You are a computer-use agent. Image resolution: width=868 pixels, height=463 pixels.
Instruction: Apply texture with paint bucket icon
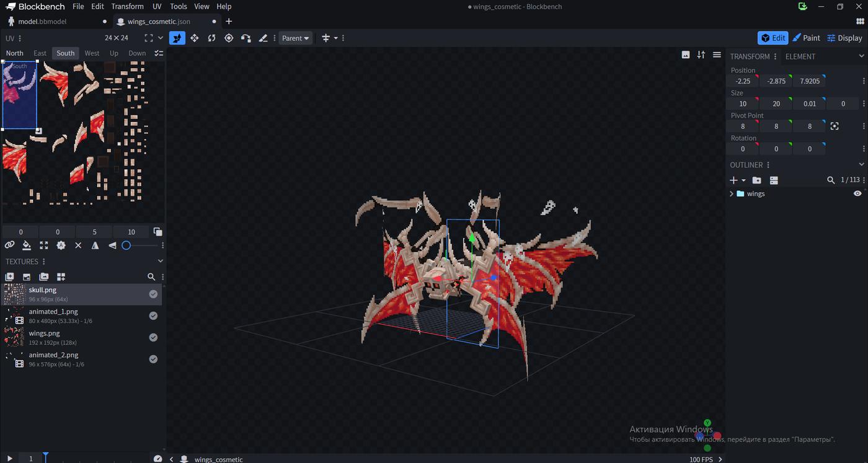(27, 245)
